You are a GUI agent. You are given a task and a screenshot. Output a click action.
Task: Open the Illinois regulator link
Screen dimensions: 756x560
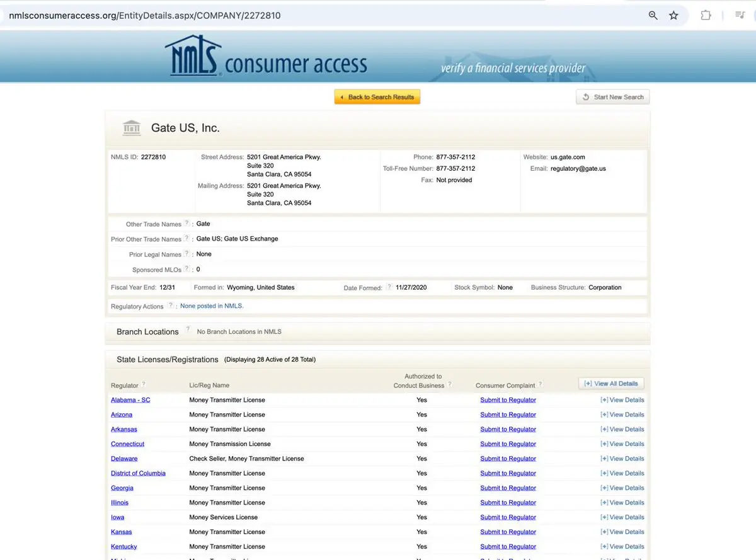pos(120,503)
